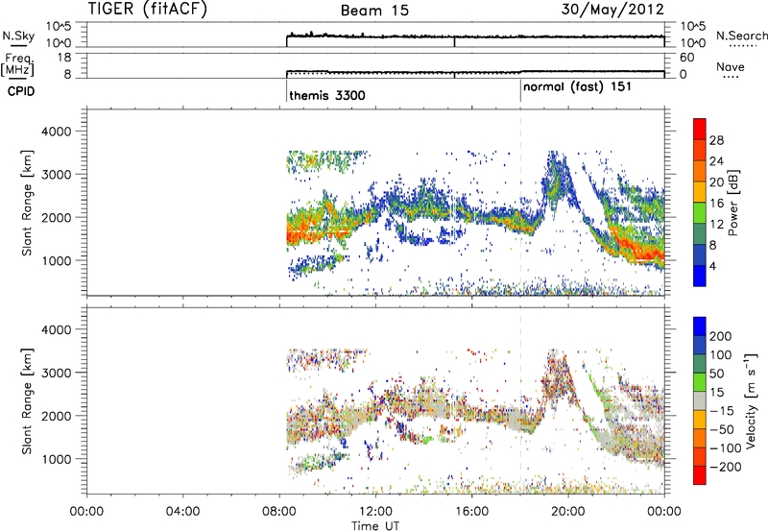768x532 pixels.
Task: Click the "16" value on power colorbar
Action: (x=716, y=204)
